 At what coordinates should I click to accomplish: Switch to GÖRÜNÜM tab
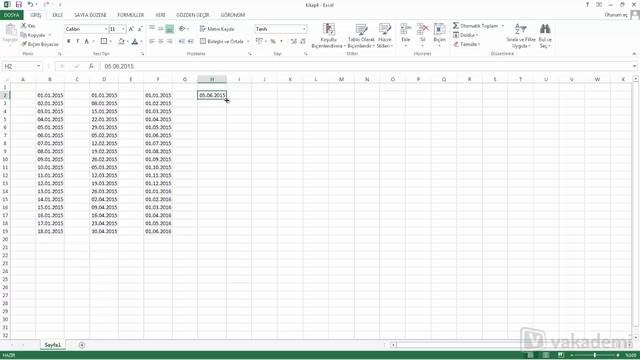[233, 15]
